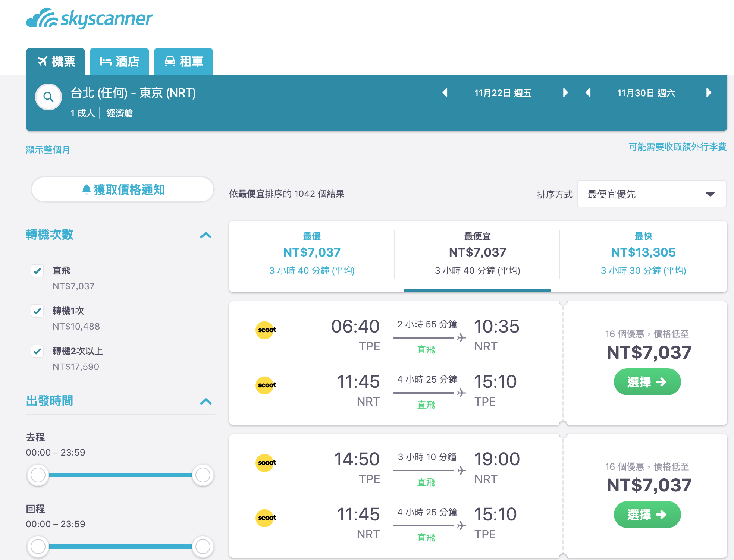This screenshot has width=734, height=560.
Task: Toggle the 轉機2次以上 checkbox
Action: 37,351
